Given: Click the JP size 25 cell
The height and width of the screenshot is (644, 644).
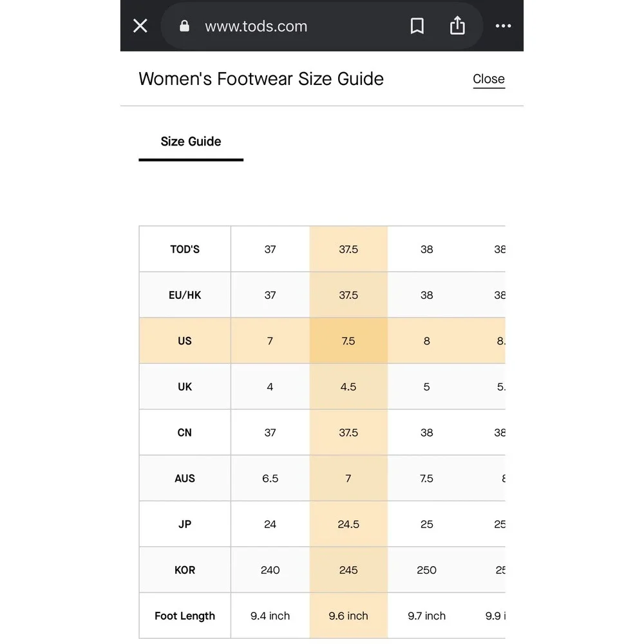Looking at the screenshot, I should 427,524.
